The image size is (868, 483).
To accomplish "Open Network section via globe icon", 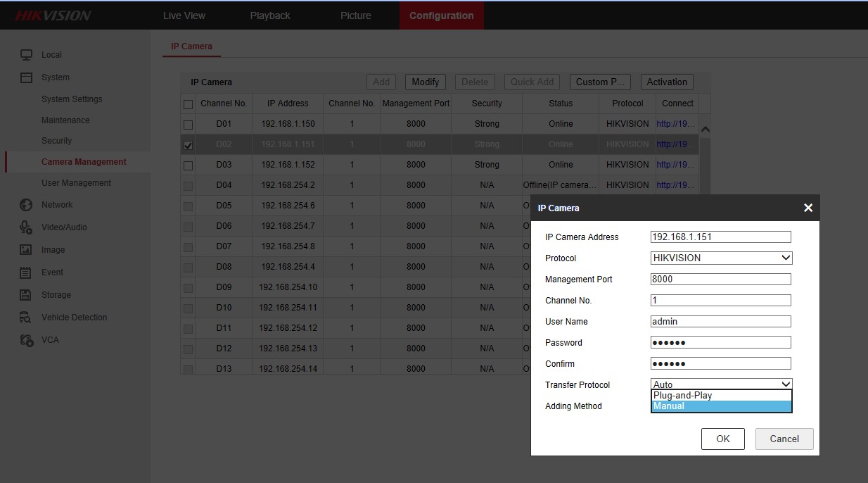I will (x=26, y=205).
